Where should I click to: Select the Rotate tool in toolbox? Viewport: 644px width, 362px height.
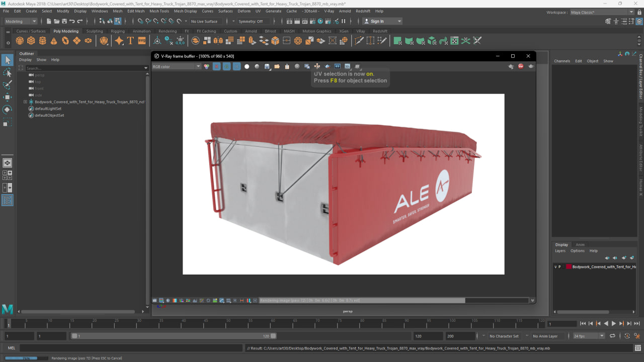point(7,109)
